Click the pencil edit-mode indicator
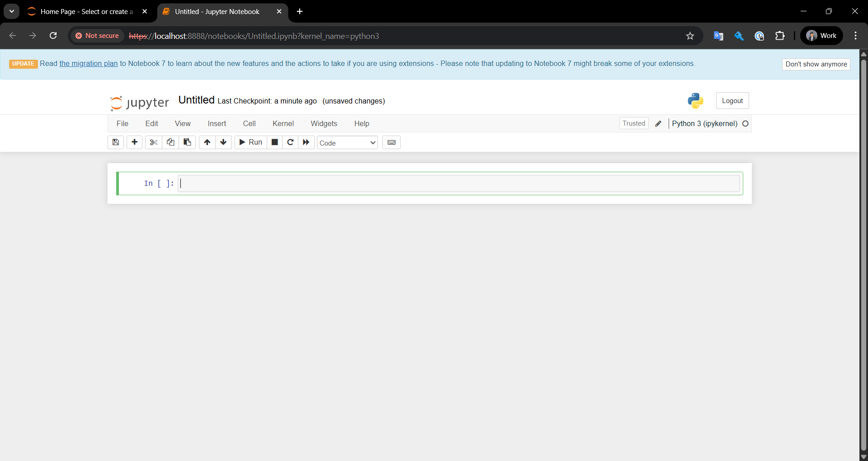868x461 pixels. pos(658,123)
